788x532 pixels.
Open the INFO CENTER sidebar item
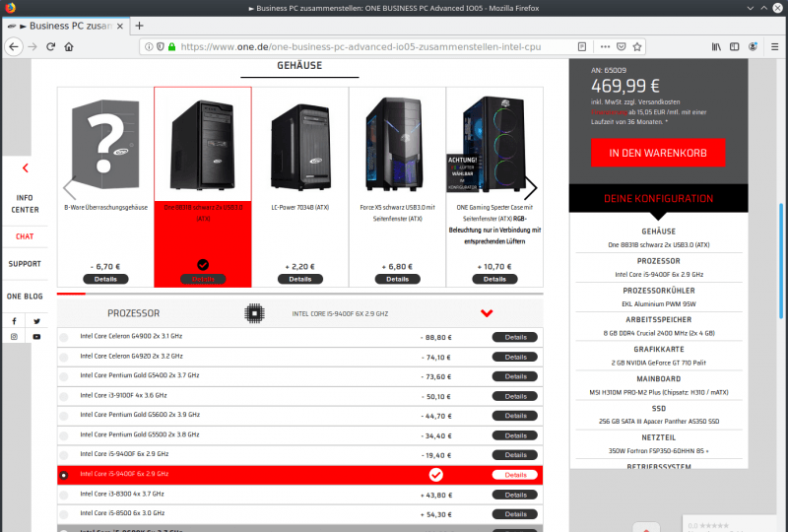click(x=25, y=204)
